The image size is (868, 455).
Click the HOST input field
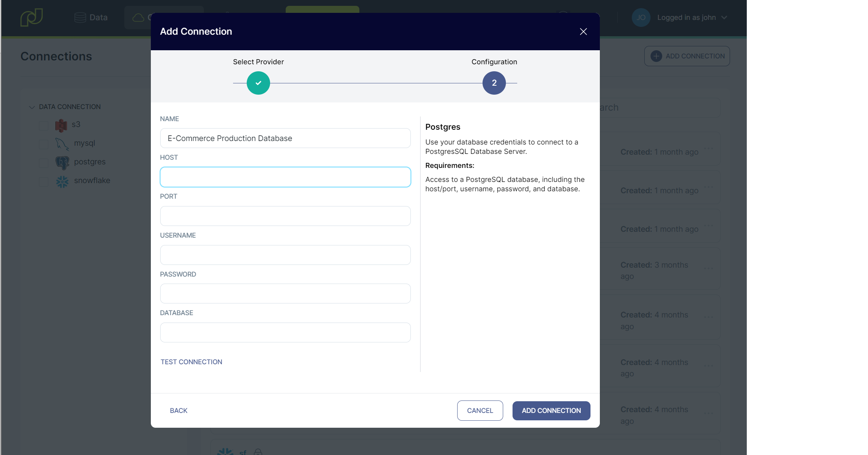[285, 177]
